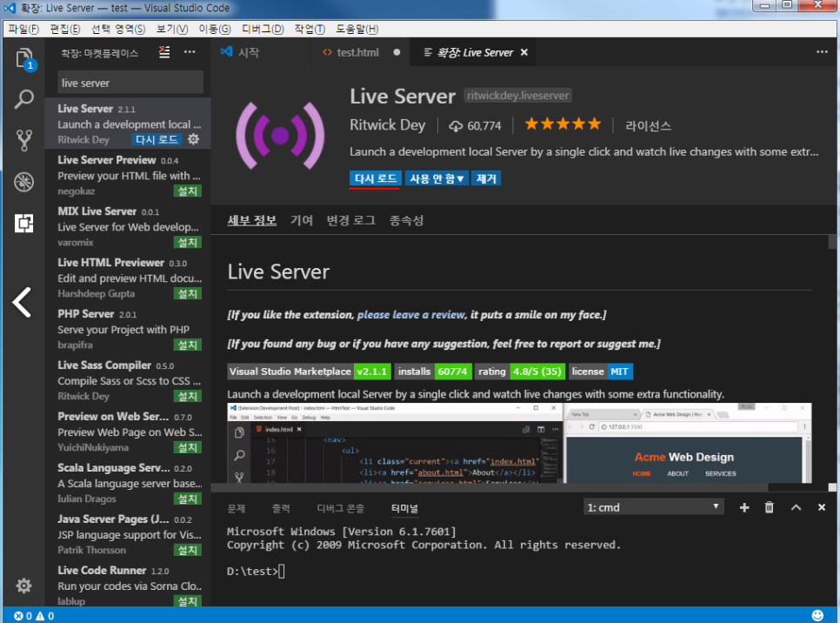Switch to the Output panel tab
Viewport: 840px width, 623px height.
click(281, 508)
